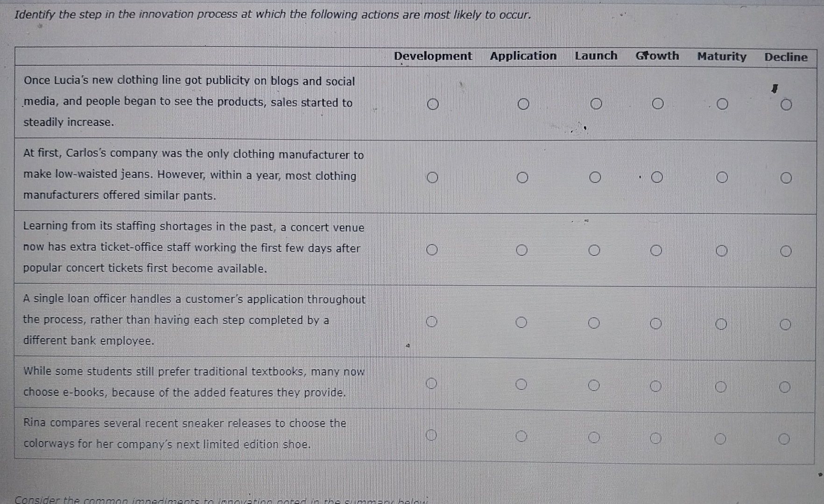Select Development for Carlos's jeans row
Image resolution: width=824 pixels, height=504 pixels.
[x=432, y=177]
